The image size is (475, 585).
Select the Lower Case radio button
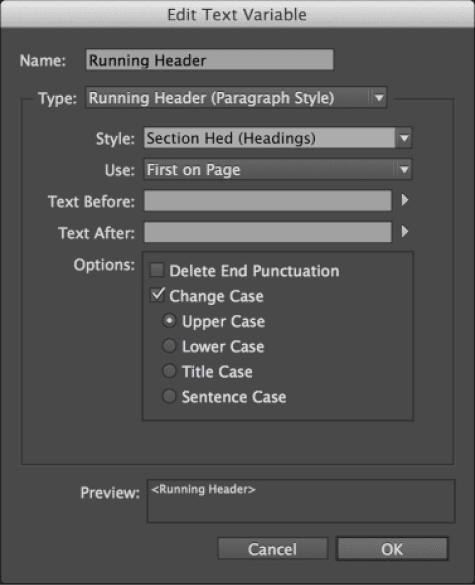[x=169, y=346]
